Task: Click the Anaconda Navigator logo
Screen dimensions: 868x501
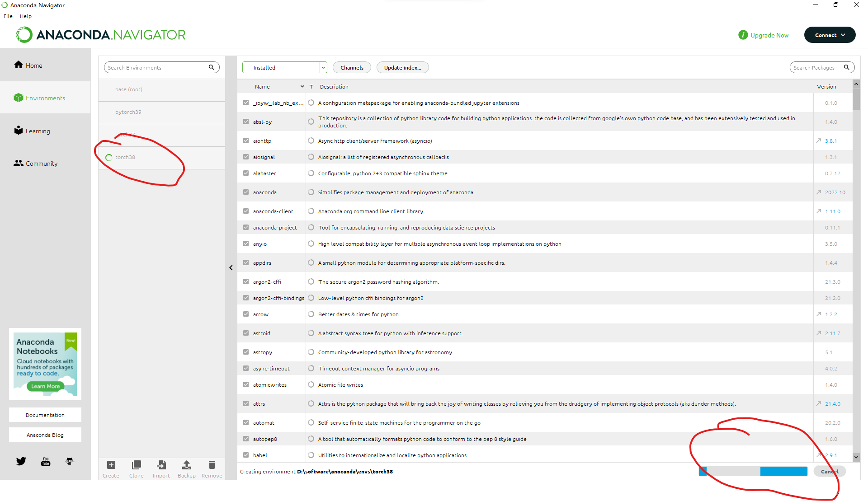Action: [101, 35]
